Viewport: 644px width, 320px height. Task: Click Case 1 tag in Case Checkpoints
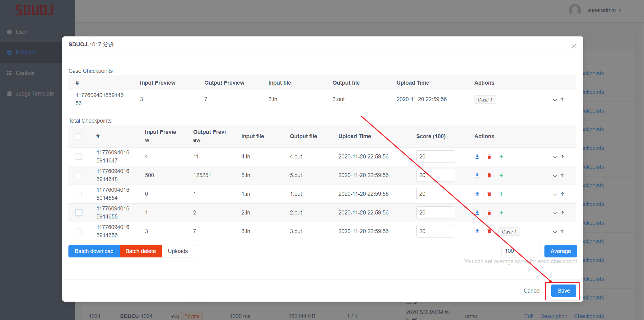485,100
